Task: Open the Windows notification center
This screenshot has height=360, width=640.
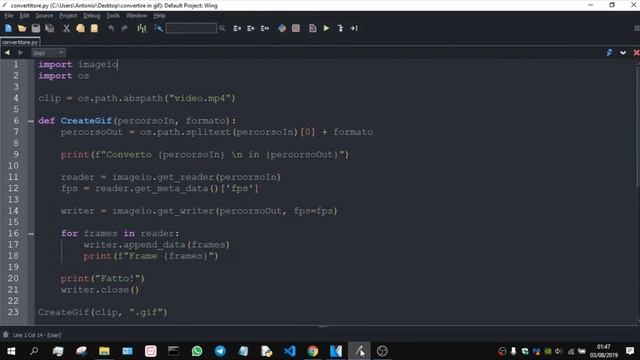Action: 630,351
